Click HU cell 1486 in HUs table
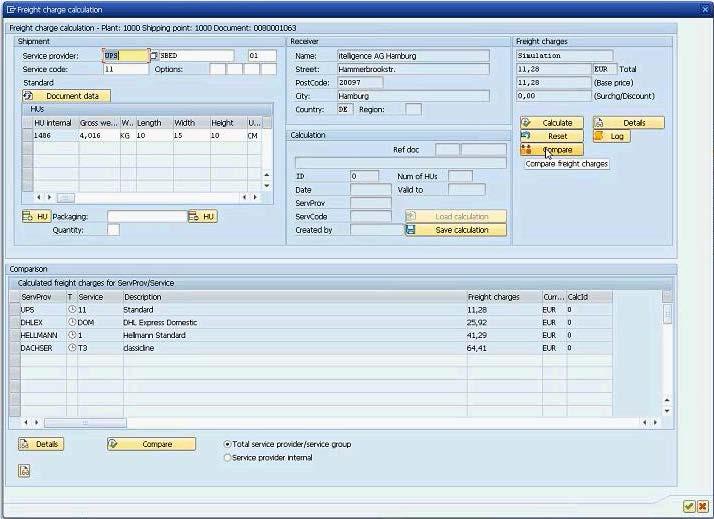The image size is (714, 519). (x=56, y=136)
